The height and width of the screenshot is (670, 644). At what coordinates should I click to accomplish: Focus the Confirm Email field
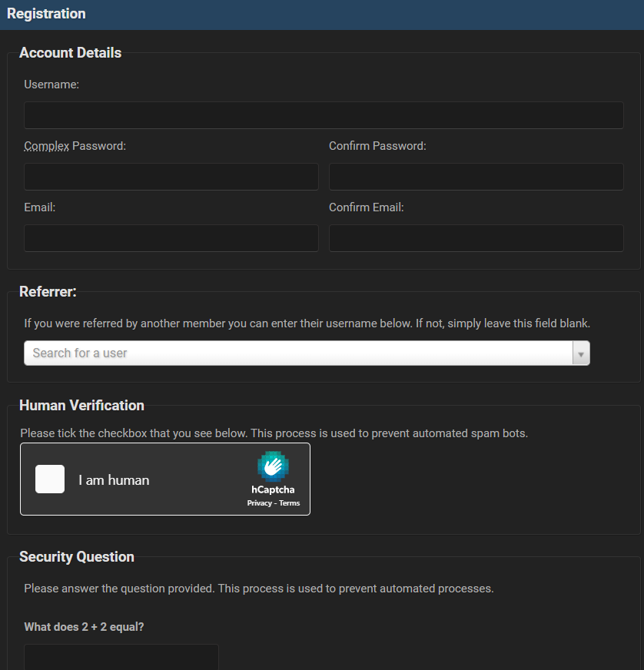click(x=476, y=238)
